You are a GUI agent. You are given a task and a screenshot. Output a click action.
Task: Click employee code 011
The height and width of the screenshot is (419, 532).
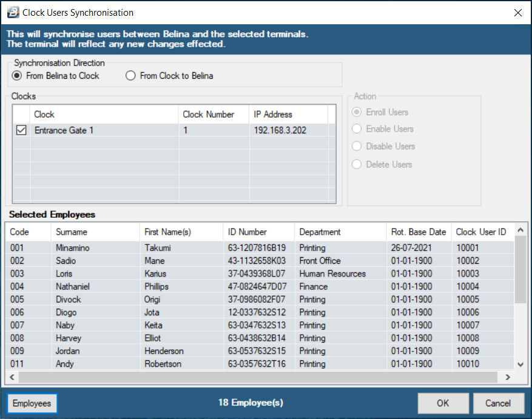[17, 364]
